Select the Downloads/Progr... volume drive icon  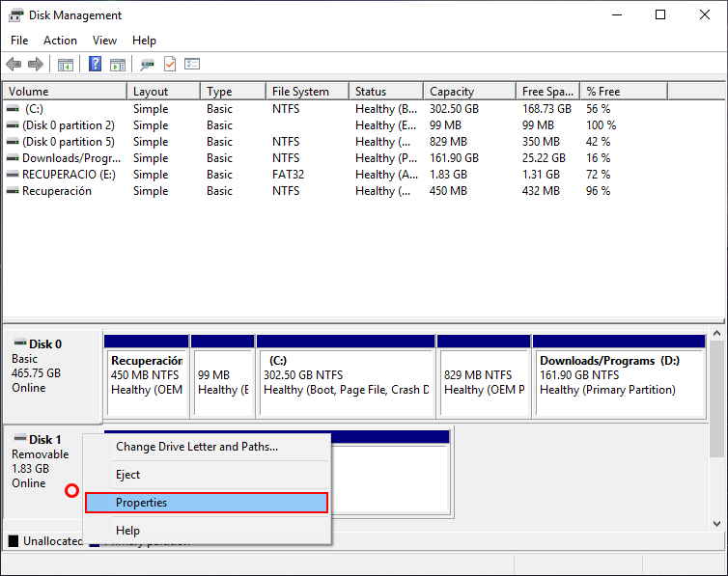click(13, 158)
